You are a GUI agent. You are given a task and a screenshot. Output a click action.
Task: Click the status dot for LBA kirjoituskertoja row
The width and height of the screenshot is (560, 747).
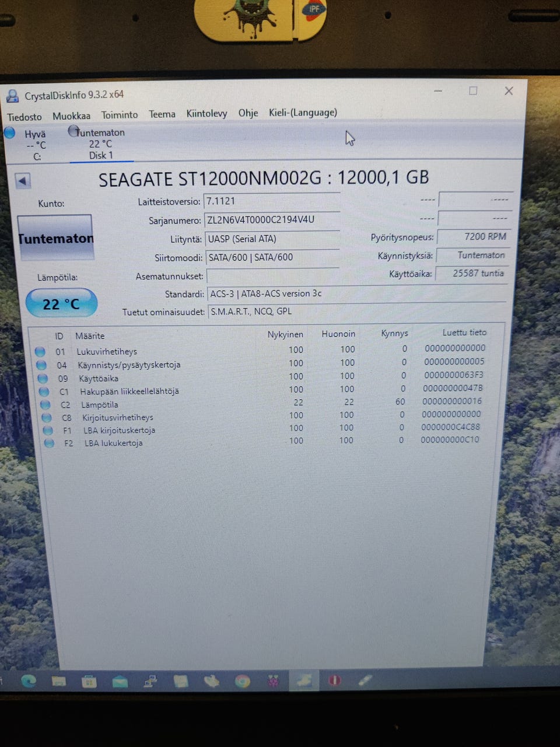coord(48,430)
